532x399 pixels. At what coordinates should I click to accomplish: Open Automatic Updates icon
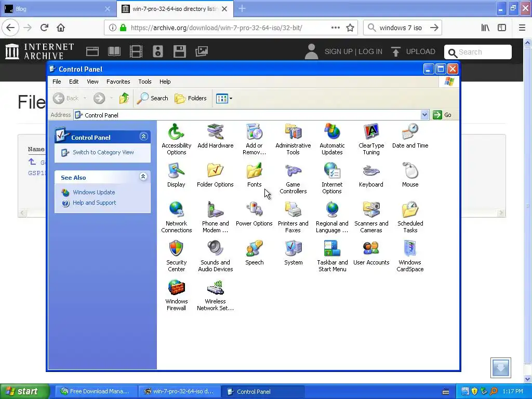click(332, 139)
